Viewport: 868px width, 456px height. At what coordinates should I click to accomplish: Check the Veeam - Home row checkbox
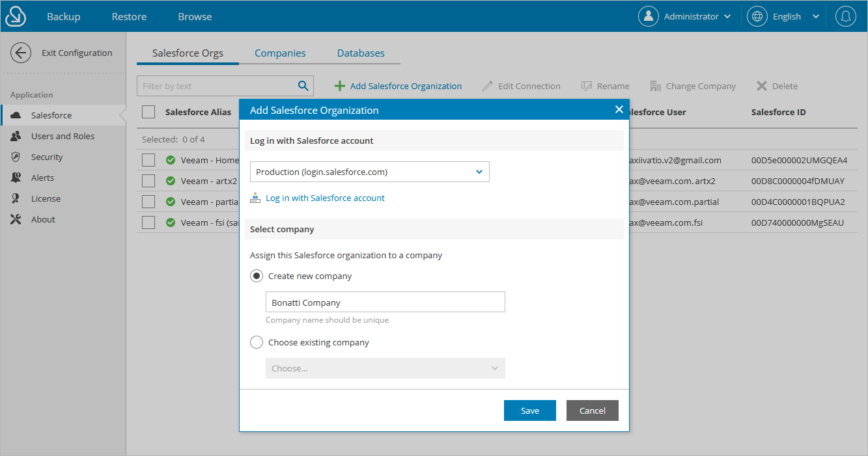click(148, 160)
